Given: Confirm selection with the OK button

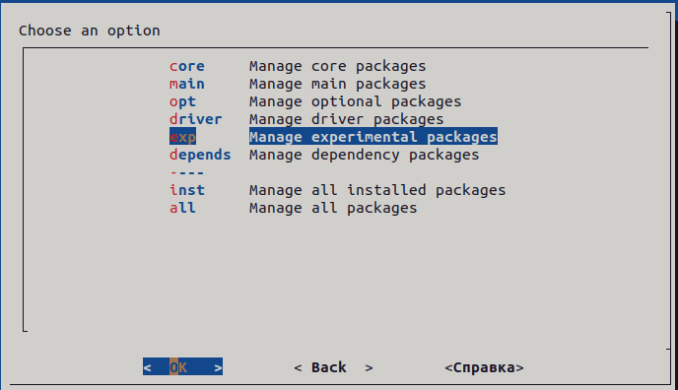Looking at the screenshot, I should (183, 367).
